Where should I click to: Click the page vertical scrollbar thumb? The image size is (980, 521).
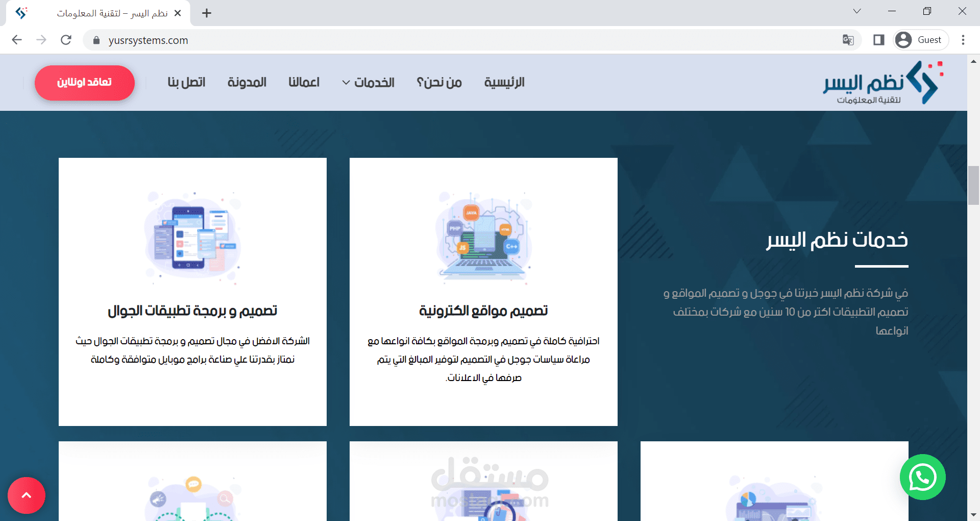pyautogui.click(x=973, y=185)
